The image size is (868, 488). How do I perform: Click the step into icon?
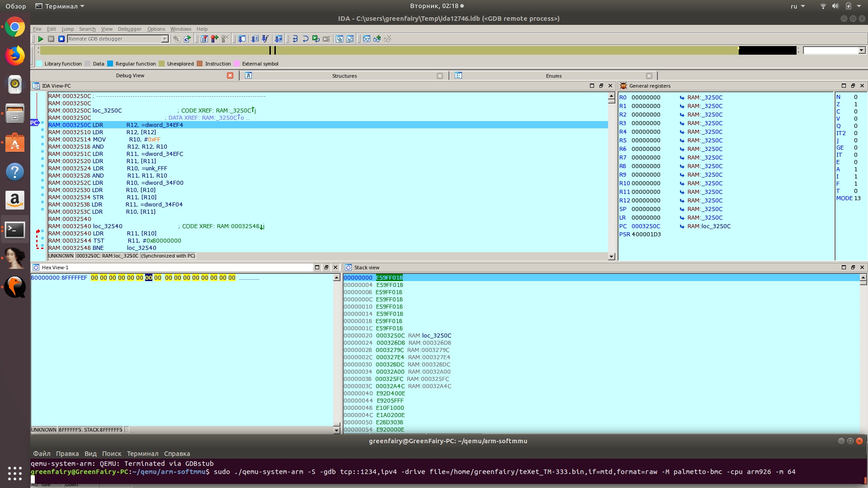tap(295, 39)
